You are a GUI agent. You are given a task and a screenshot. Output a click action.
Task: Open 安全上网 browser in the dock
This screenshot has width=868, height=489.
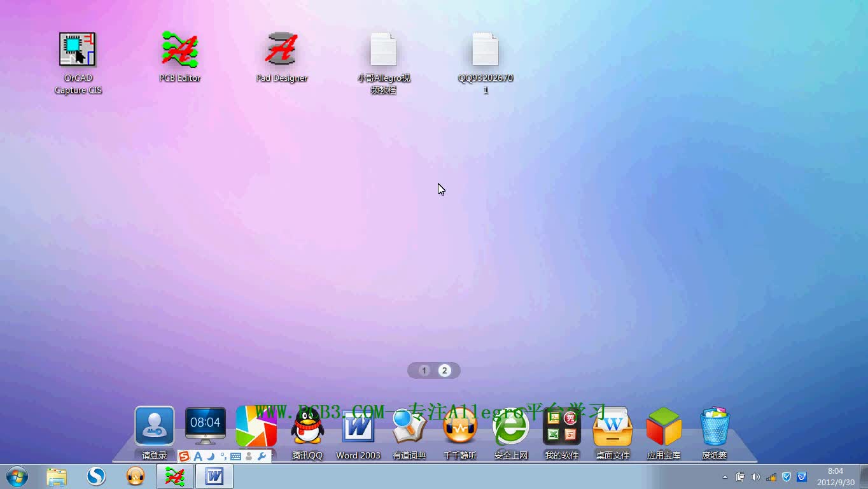coord(511,426)
